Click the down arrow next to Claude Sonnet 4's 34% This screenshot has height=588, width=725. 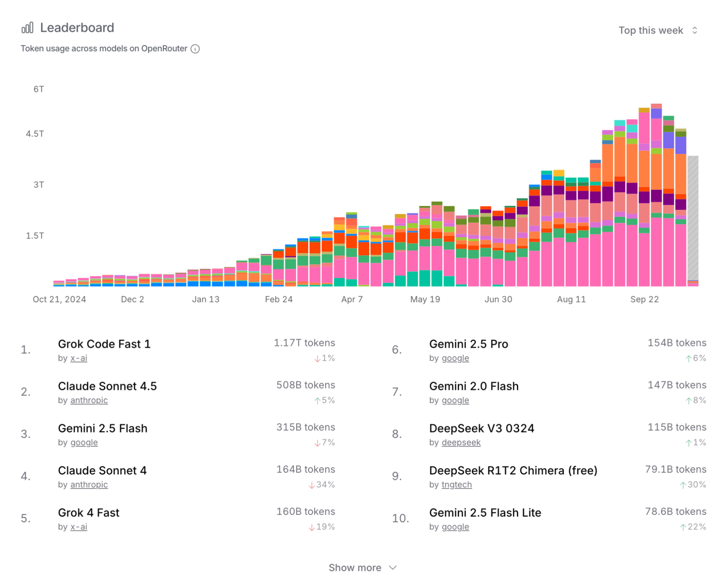[311, 485]
